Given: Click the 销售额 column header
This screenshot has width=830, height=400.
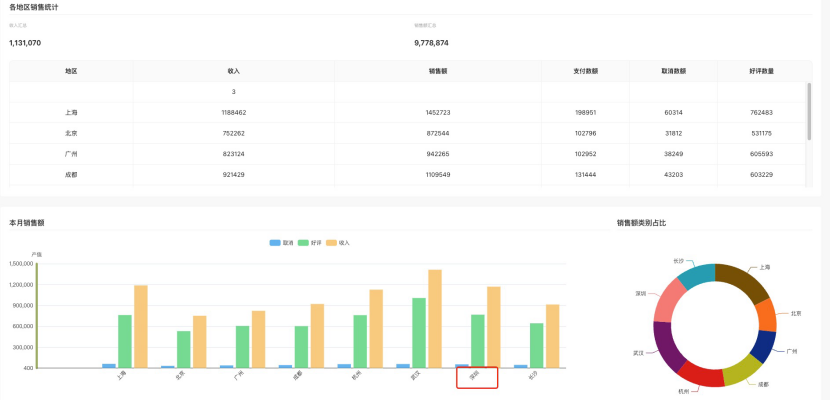Looking at the screenshot, I should click(x=438, y=71).
